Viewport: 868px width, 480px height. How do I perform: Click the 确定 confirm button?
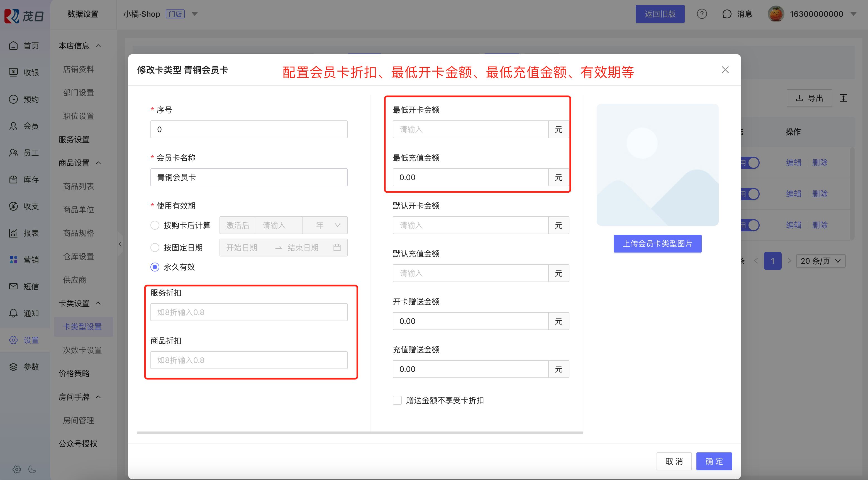coord(714,461)
